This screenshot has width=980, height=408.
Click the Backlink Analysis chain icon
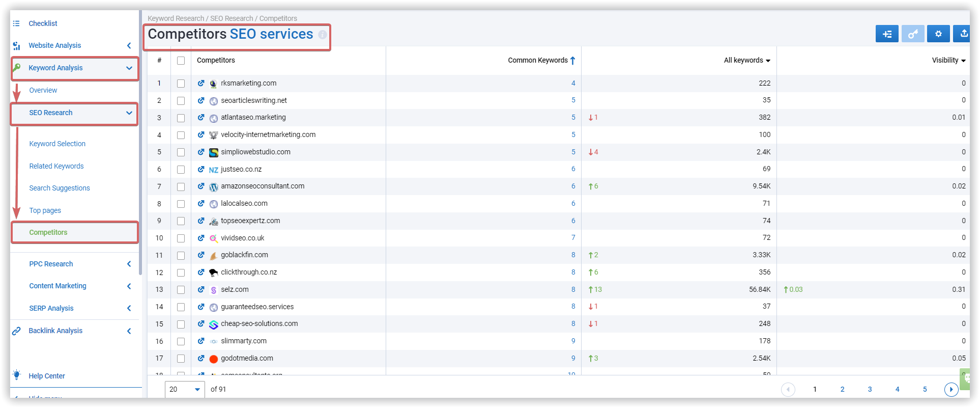click(x=16, y=331)
